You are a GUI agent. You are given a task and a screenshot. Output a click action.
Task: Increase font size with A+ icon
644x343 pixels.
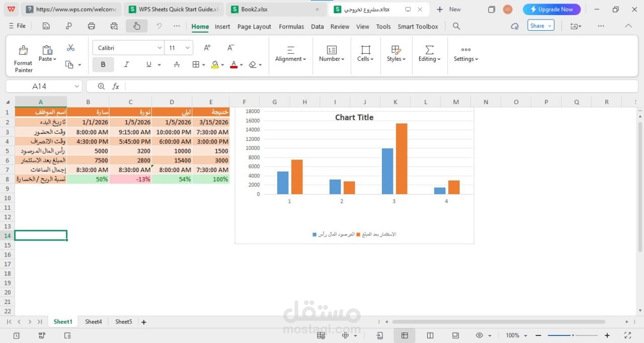[x=207, y=48]
